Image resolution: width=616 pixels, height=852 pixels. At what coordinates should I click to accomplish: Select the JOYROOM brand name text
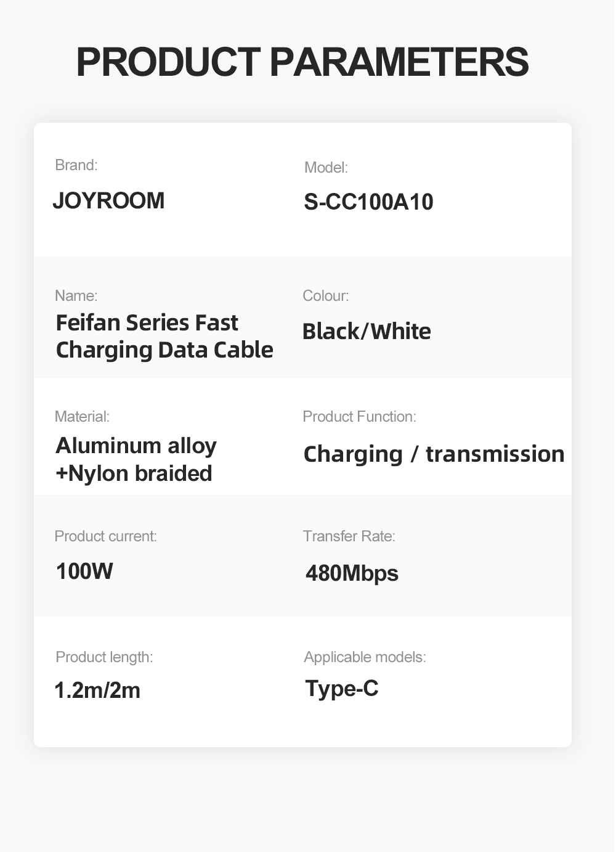(x=108, y=200)
